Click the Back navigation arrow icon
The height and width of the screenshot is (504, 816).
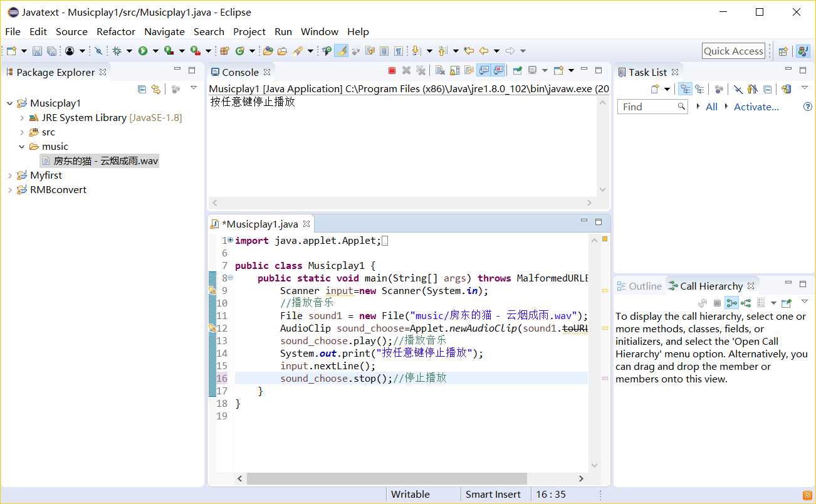click(x=483, y=51)
